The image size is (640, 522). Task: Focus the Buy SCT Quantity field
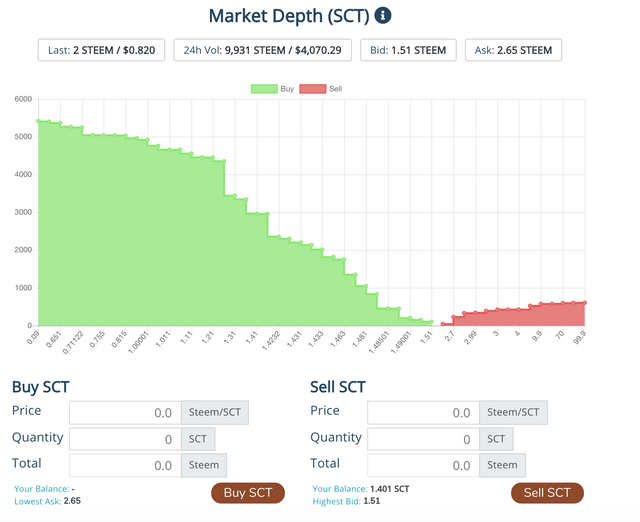(x=125, y=439)
